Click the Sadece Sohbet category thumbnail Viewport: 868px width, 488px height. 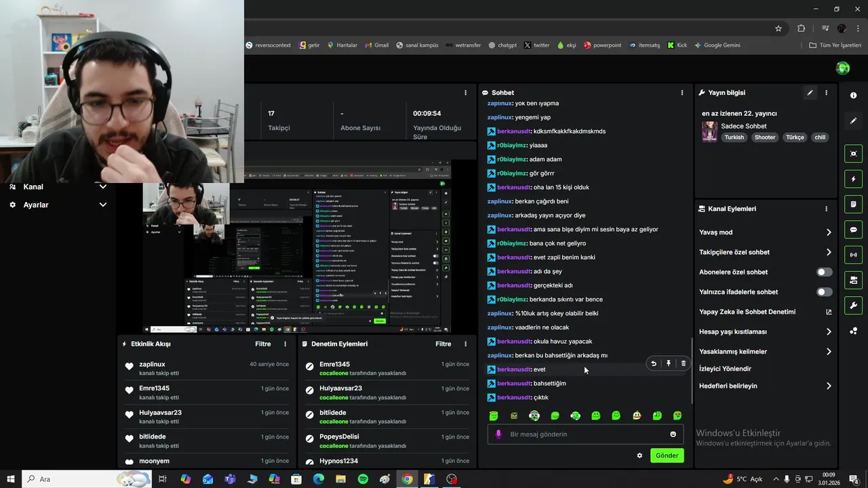coord(709,131)
